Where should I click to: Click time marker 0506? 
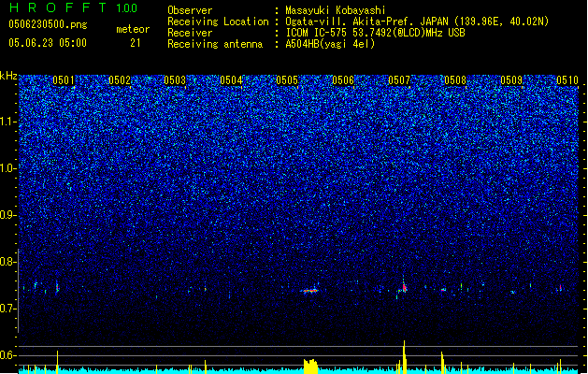pyautogui.click(x=343, y=80)
